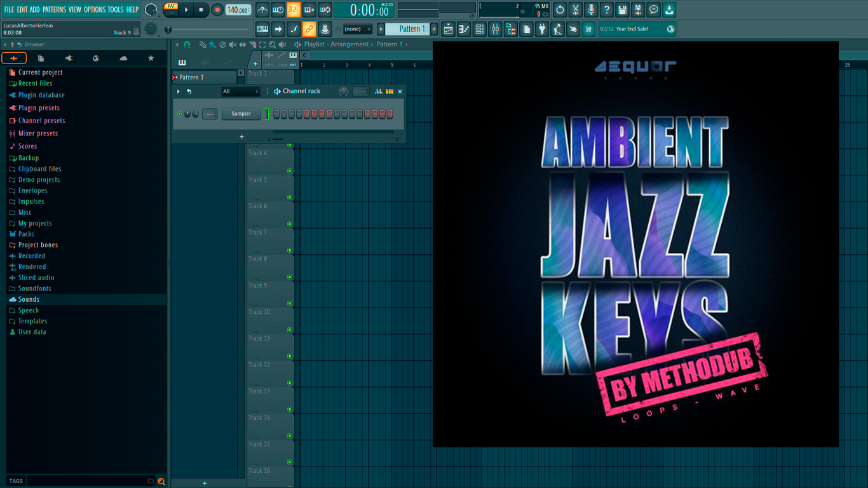Expand the Packs folder in browser
Viewport: 868px width, 488px height.
tap(26, 234)
